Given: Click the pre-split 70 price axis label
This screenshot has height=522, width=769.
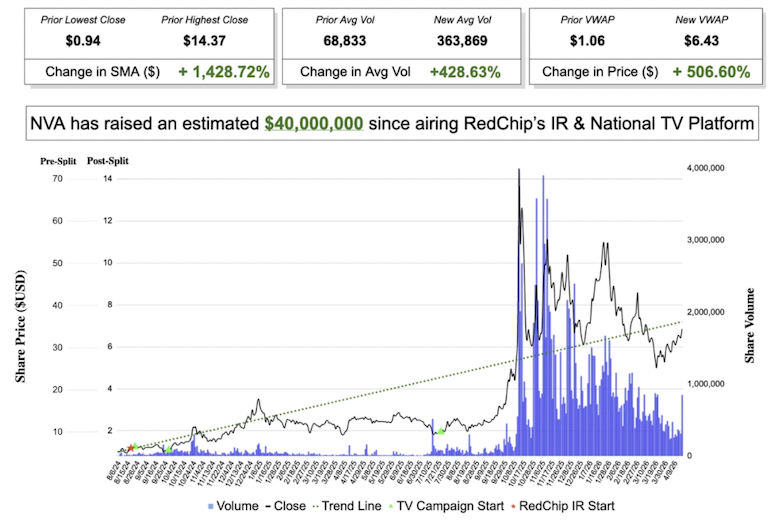Looking at the screenshot, I should (57, 179).
